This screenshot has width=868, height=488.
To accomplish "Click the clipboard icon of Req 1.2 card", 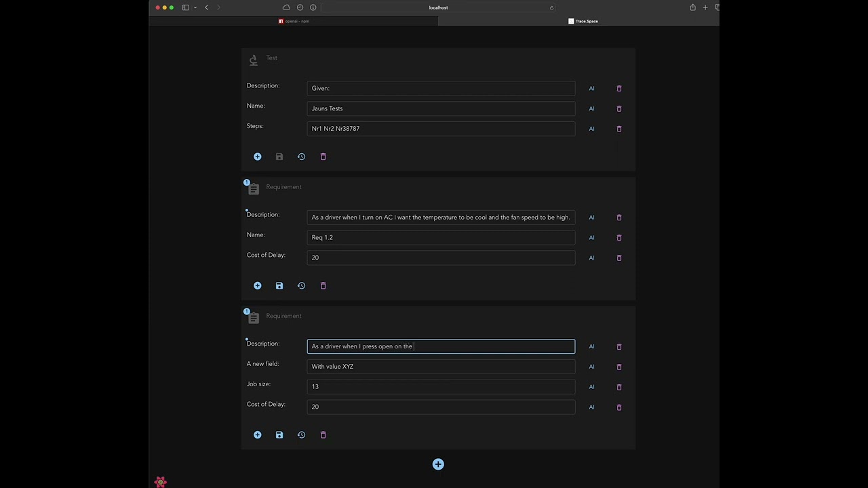I will (254, 189).
